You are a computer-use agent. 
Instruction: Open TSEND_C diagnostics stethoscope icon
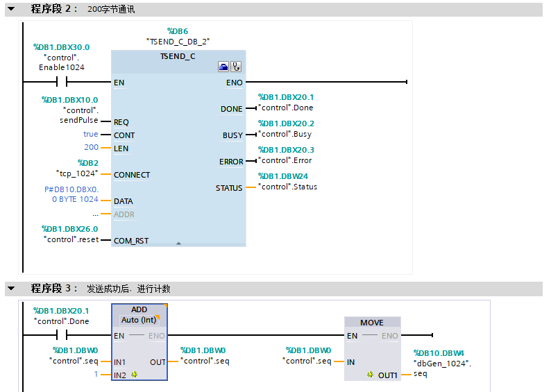[x=236, y=67]
